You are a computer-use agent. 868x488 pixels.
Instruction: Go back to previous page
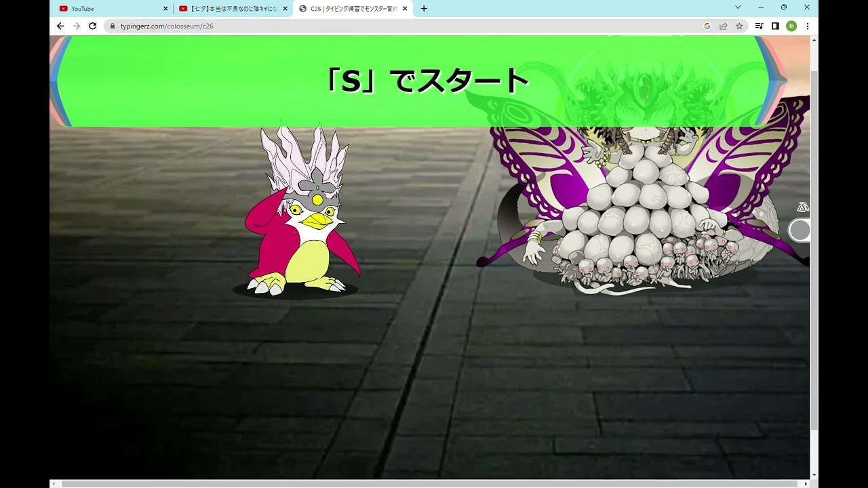(x=60, y=26)
